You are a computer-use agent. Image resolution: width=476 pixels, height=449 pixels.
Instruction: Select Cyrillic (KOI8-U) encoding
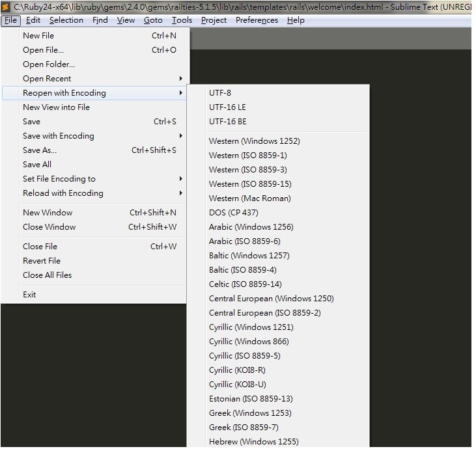(x=279, y=385)
